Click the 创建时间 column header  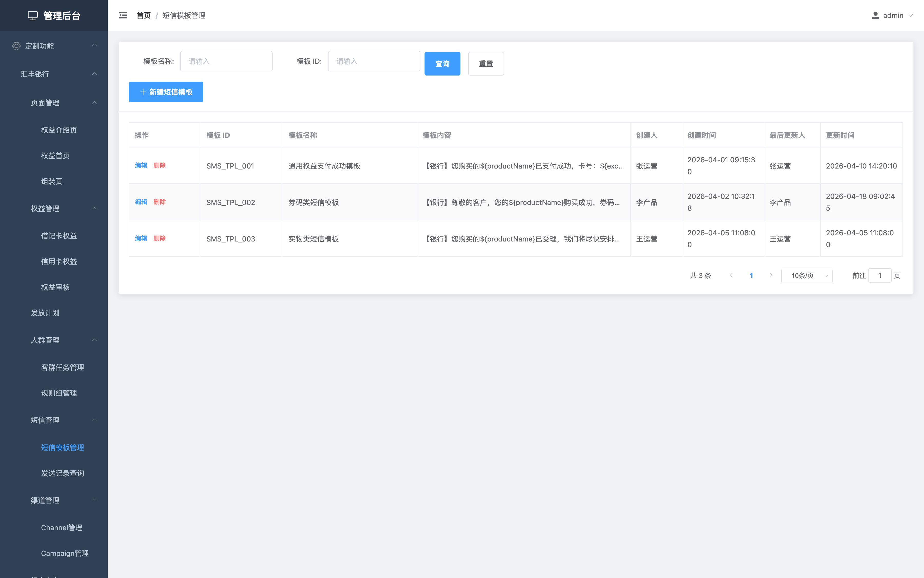(723, 135)
